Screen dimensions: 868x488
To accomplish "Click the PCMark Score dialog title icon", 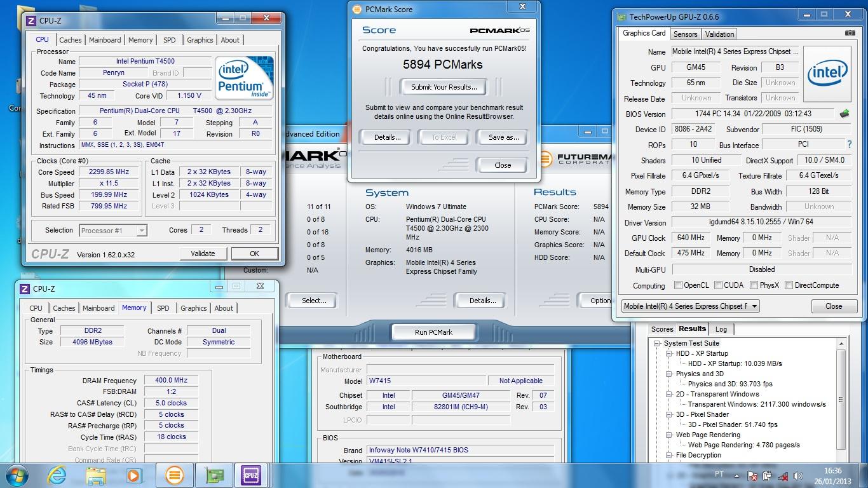I will [x=357, y=10].
